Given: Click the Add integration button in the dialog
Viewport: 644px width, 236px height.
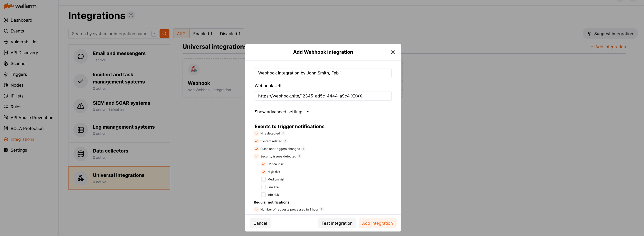Looking at the screenshot, I should [x=377, y=223].
